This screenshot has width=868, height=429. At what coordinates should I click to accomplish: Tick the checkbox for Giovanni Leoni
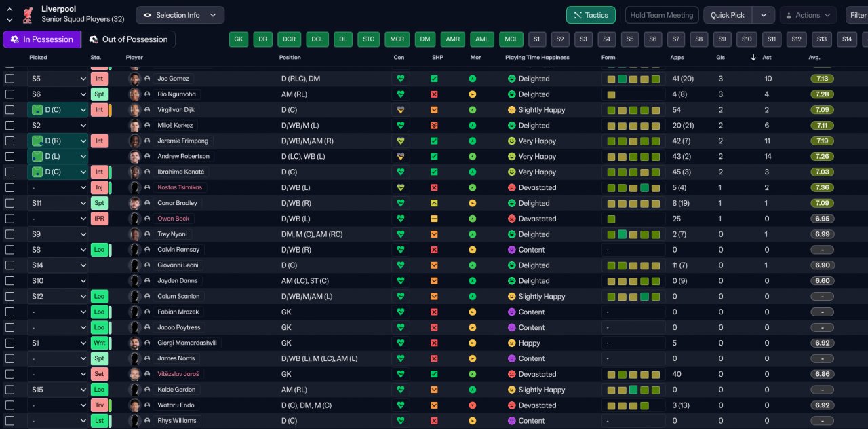(x=9, y=265)
